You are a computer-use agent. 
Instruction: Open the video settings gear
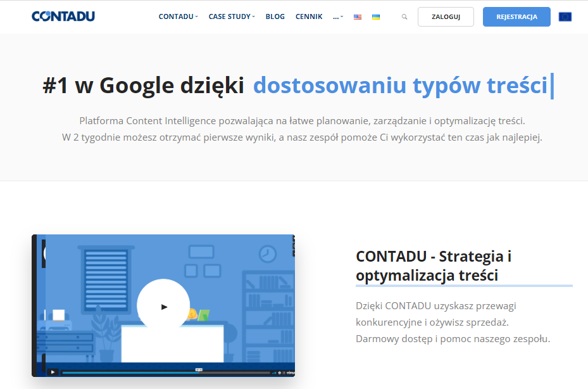[x=279, y=373]
